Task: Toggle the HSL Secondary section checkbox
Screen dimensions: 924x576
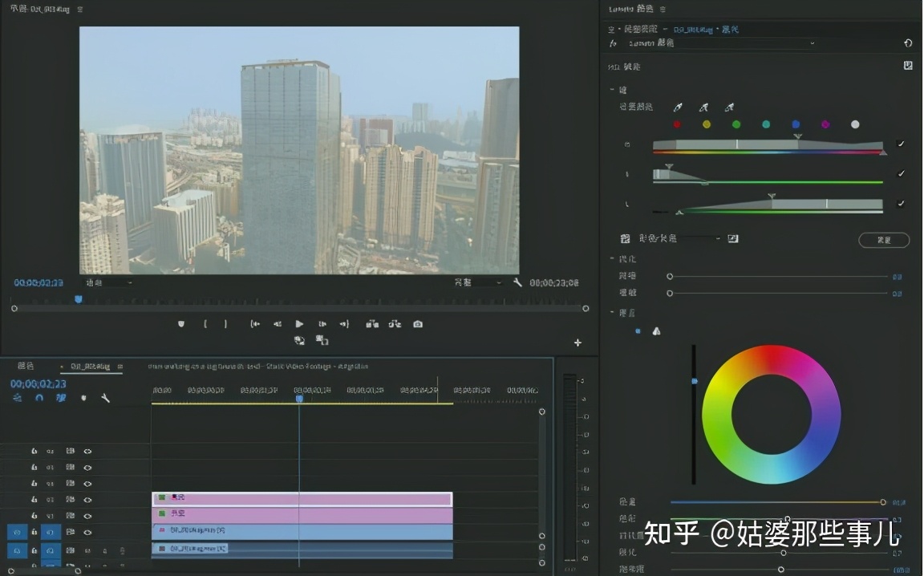Action: [908, 66]
